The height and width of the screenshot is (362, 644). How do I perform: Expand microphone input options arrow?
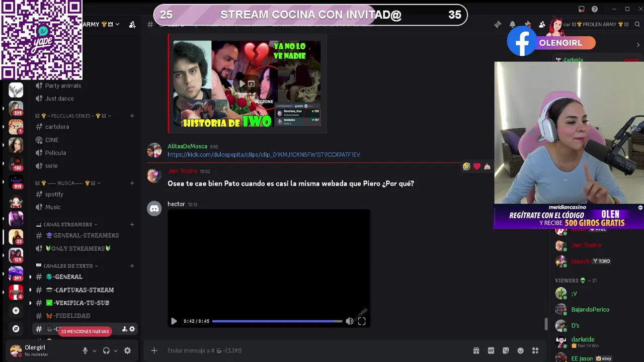[x=94, y=351]
